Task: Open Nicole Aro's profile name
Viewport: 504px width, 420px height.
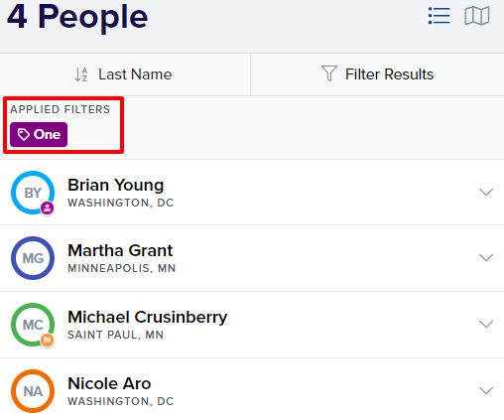Action: pyautogui.click(x=109, y=383)
